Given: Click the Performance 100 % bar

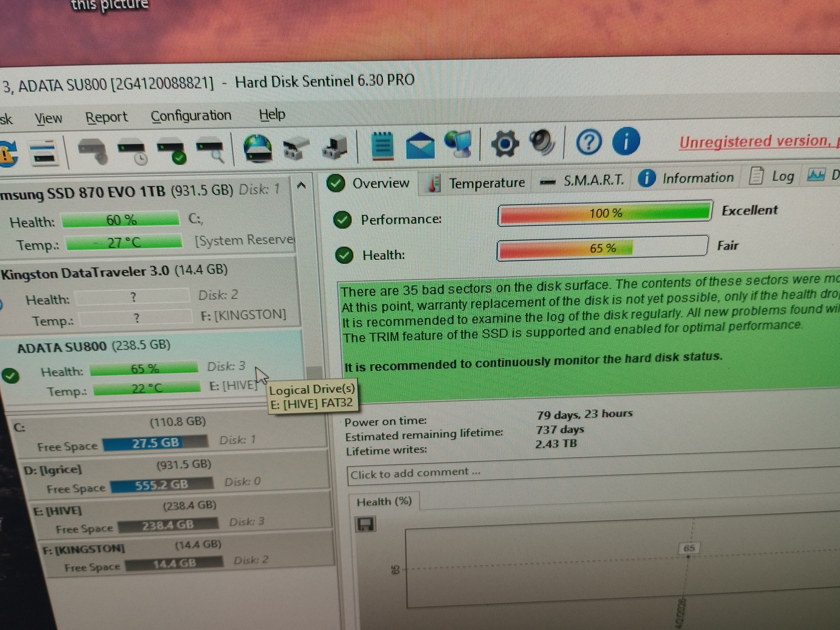Looking at the screenshot, I should 605,213.
